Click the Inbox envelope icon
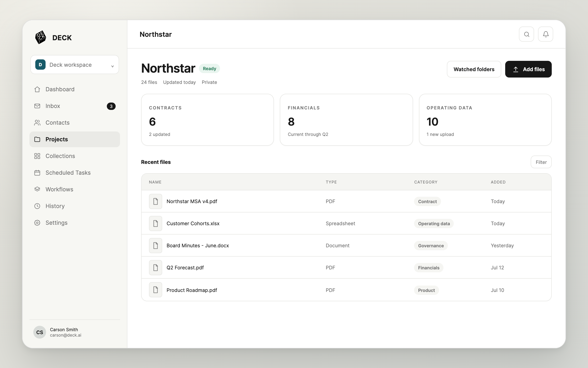 point(37,106)
